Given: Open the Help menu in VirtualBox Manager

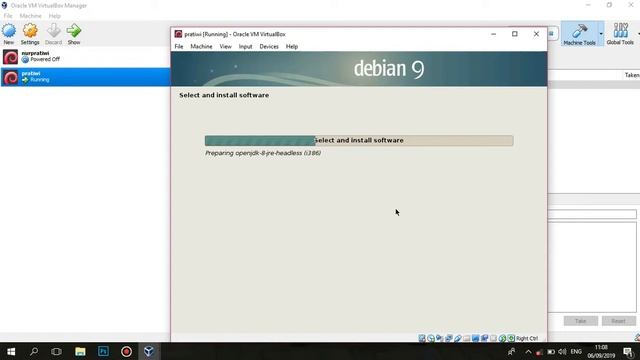Looking at the screenshot, I should [54, 16].
